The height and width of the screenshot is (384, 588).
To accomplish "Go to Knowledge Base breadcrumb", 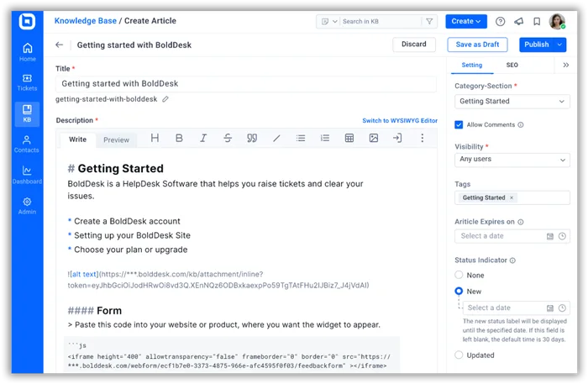I will point(86,21).
